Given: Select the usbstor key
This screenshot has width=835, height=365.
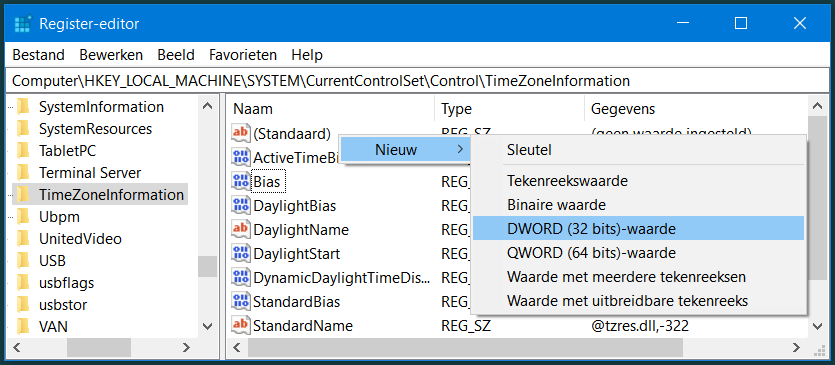Looking at the screenshot, I should [63, 305].
